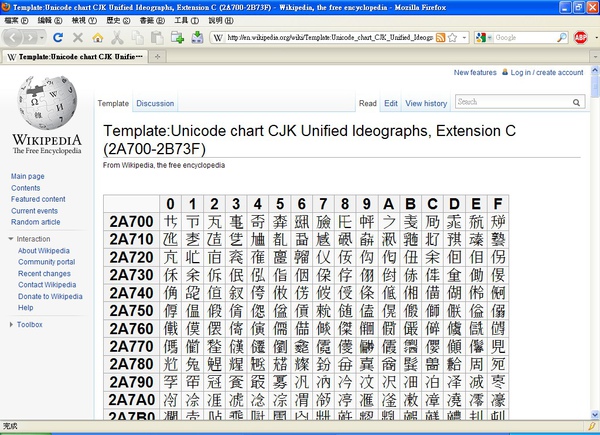This screenshot has width=600, height=435.
Task: Click into the Google search box
Action: 524,37
